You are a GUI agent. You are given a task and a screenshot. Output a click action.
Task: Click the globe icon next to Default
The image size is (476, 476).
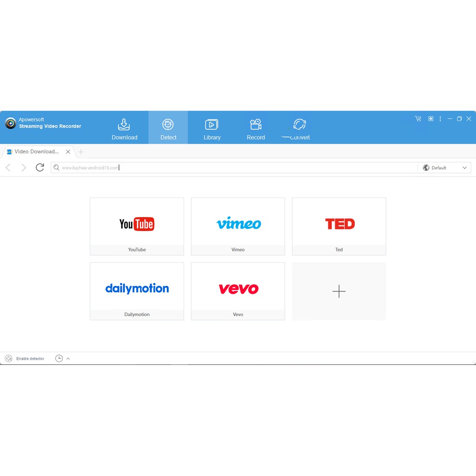coord(426,167)
